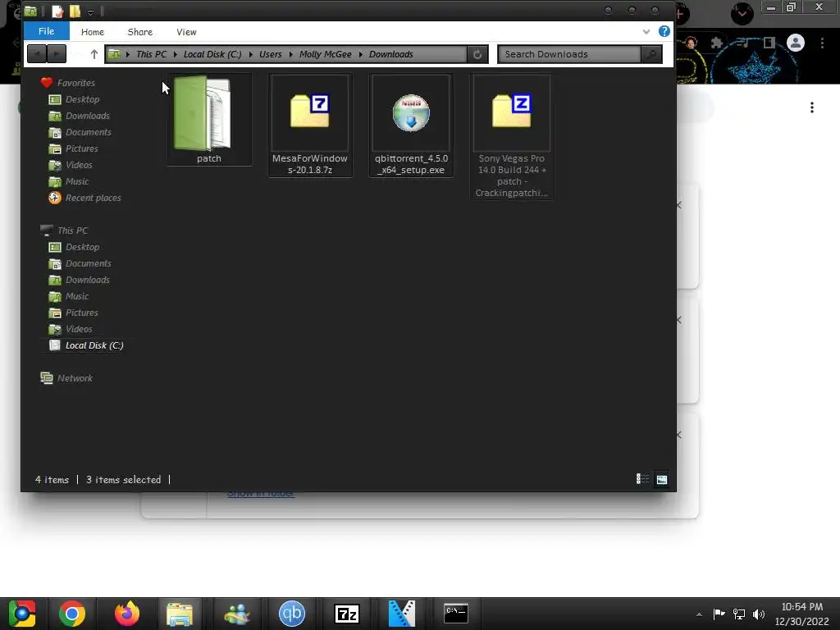The image size is (840, 630).
Task: Open the patch folder
Action: [x=209, y=120]
